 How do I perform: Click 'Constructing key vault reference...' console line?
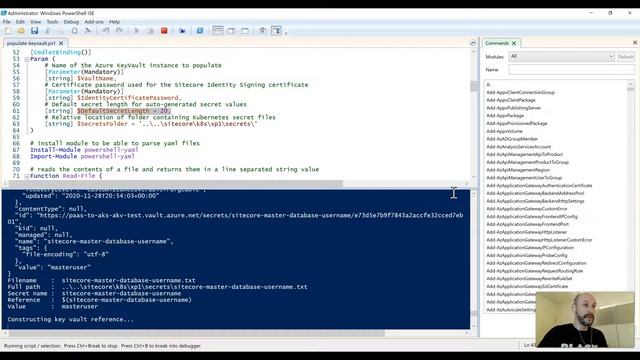pyautogui.click(x=70, y=320)
